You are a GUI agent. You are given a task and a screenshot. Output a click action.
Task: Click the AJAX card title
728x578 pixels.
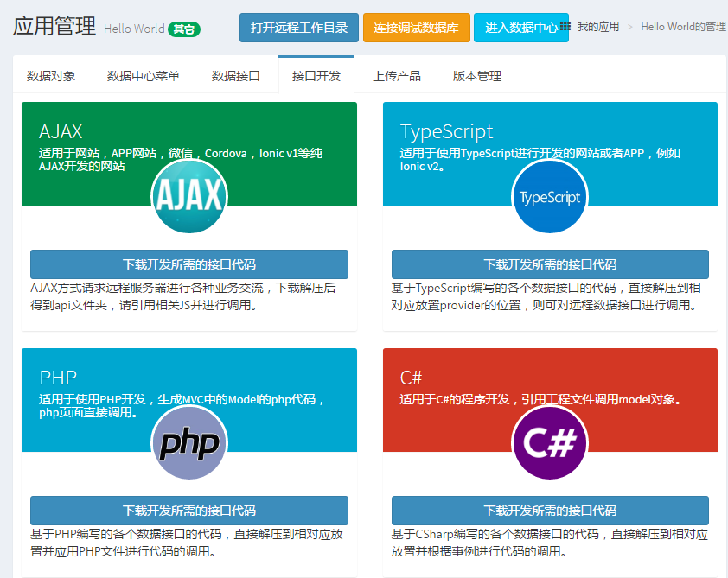pos(61,131)
